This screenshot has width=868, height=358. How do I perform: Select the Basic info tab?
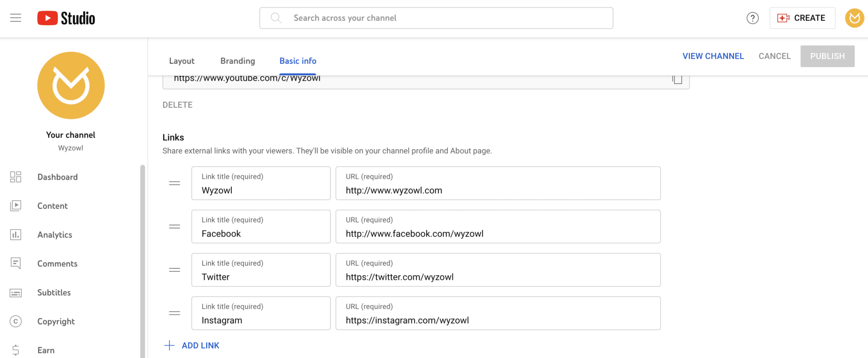tap(298, 61)
